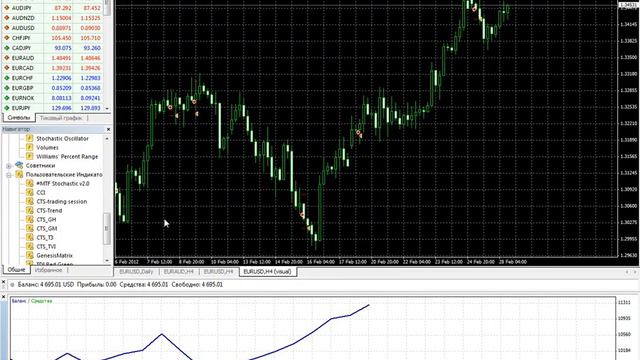Click the Market Watch list scroll-down arrow
The image size is (640, 360).
[x=107, y=108]
